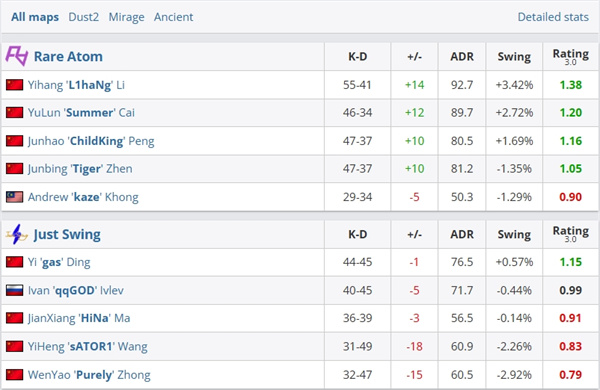Click the Russia flag beside qqGOD

(15, 290)
